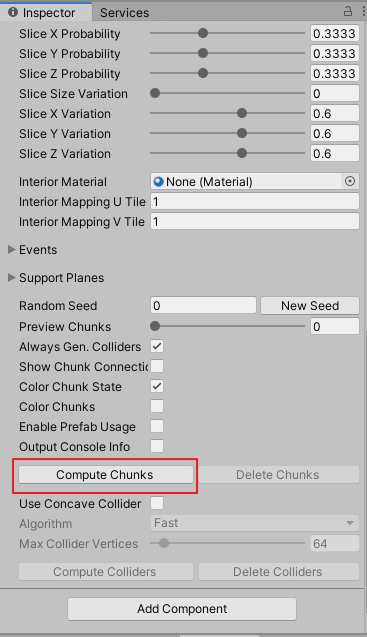Click the blue material sphere icon

[158, 182]
